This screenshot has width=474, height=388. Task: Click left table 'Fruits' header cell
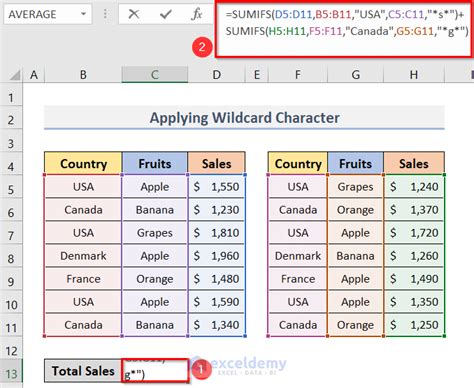[x=155, y=163]
